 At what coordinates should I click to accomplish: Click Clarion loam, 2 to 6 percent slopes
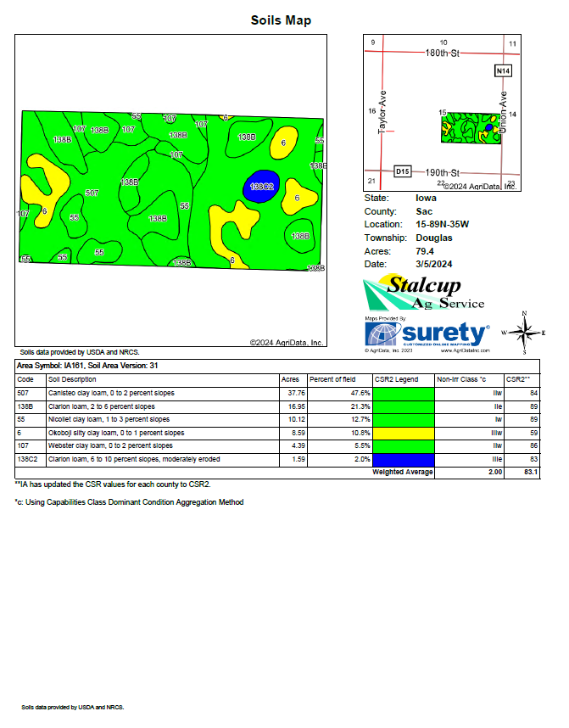tap(102, 406)
